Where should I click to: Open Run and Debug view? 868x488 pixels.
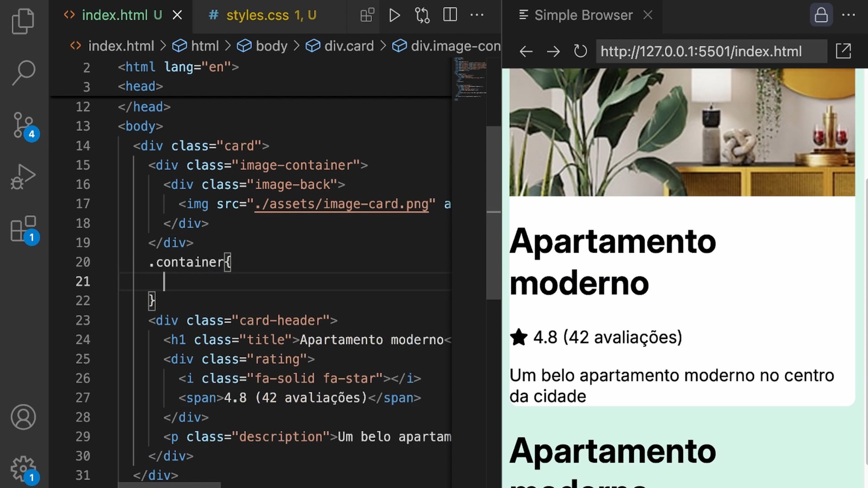(x=23, y=177)
